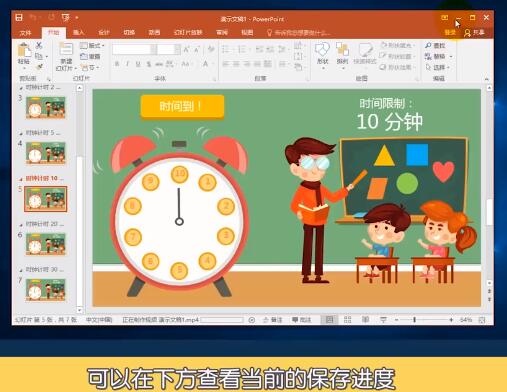
Task: Click the Clear All Formatting icon
Action: point(211,49)
